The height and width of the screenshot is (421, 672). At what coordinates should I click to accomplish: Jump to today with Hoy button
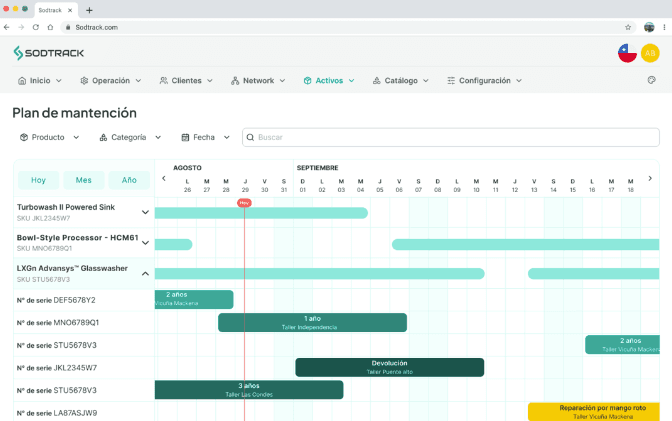[39, 180]
